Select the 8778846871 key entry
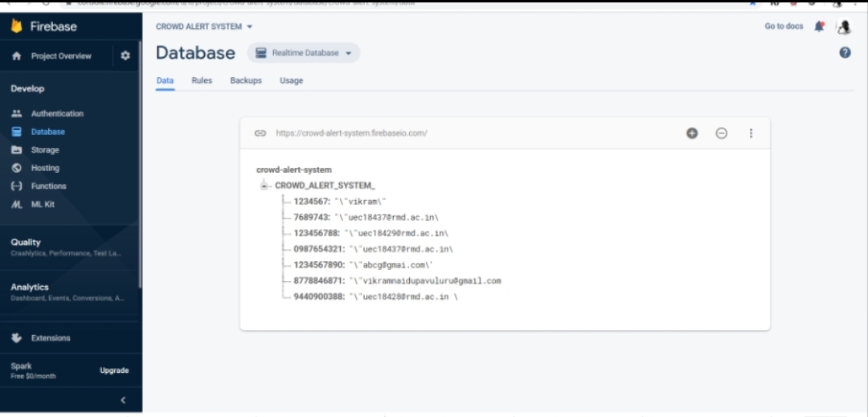 click(x=319, y=281)
